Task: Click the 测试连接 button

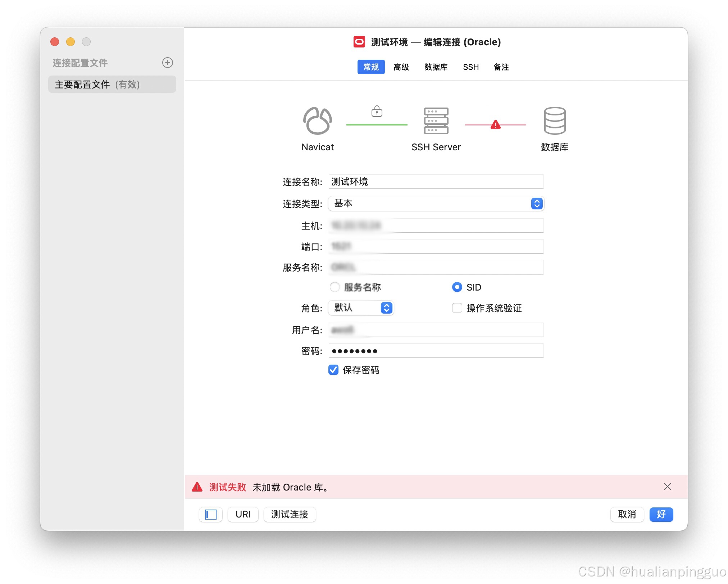Action: pyautogui.click(x=290, y=515)
